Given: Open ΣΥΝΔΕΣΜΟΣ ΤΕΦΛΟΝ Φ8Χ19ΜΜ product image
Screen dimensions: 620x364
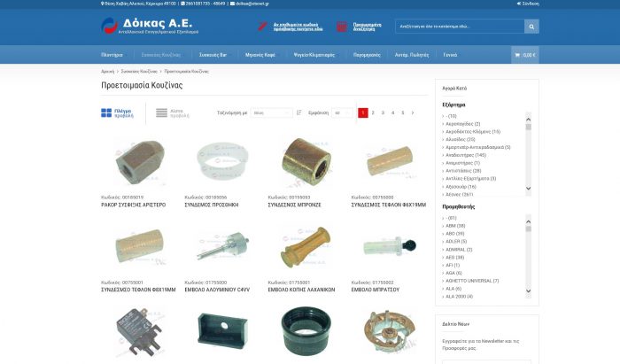Looking at the screenshot, I should (x=140, y=247).
